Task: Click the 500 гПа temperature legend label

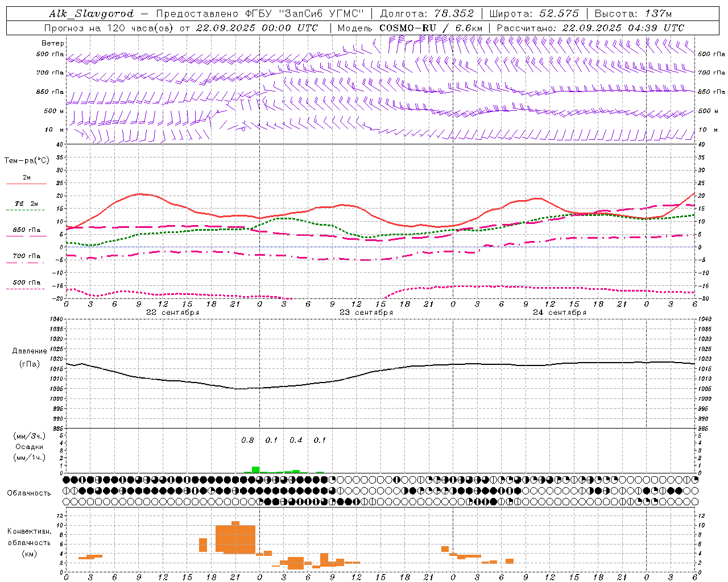Action: (x=27, y=282)
